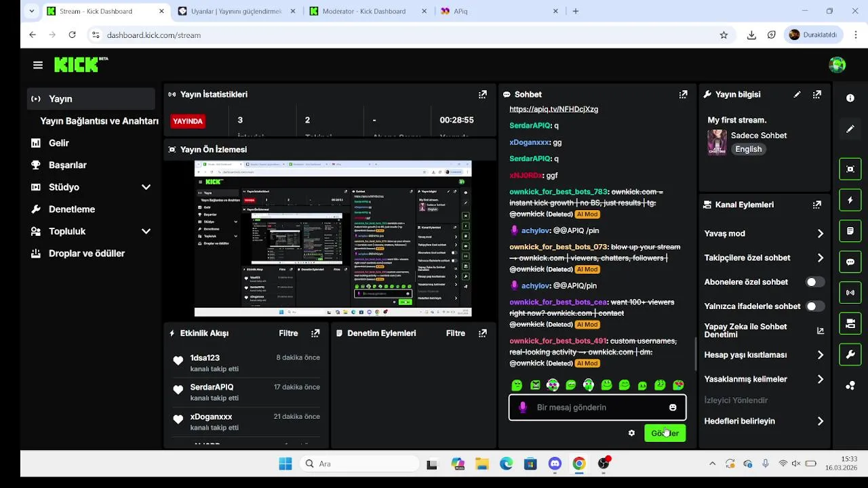The width and height of the screenshot is (868, 488).
Task: Click the taskbar Ara search box
Action: (359, 464)
